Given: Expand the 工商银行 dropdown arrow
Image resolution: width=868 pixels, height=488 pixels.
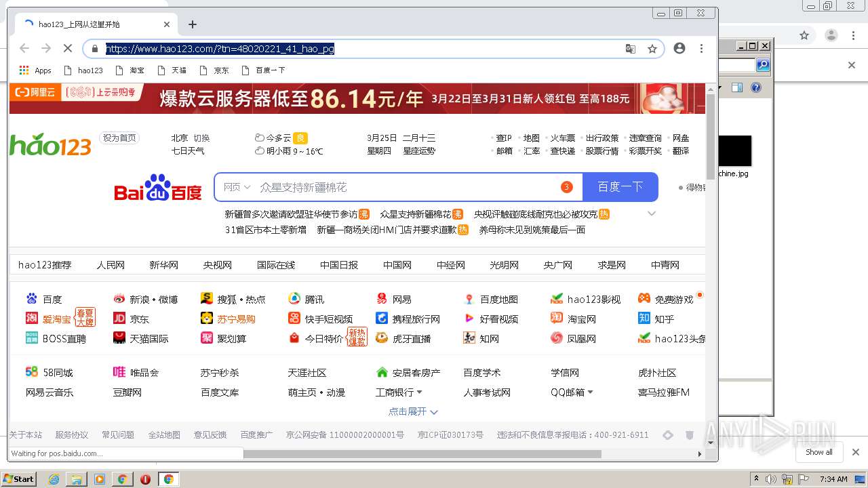Looking at the screenshot, I should [x=419, y=392].
